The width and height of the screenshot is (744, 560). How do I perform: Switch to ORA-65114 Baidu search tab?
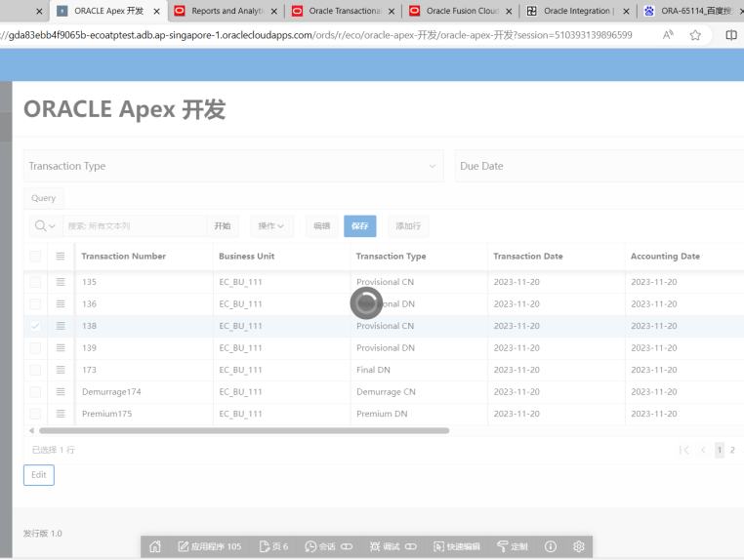(693, 11)
